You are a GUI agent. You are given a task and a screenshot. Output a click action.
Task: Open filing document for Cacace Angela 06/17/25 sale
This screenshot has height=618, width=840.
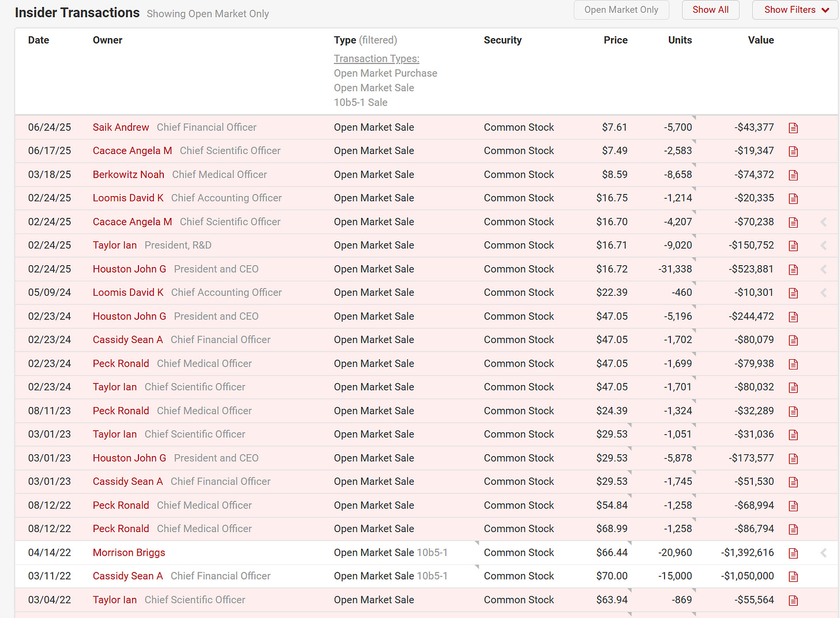point(793,152)
